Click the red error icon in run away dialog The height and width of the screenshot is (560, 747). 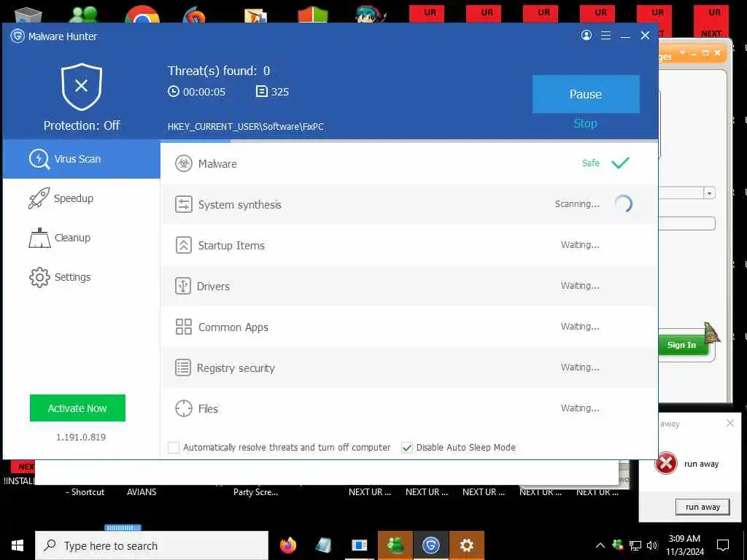click(666, 463)
